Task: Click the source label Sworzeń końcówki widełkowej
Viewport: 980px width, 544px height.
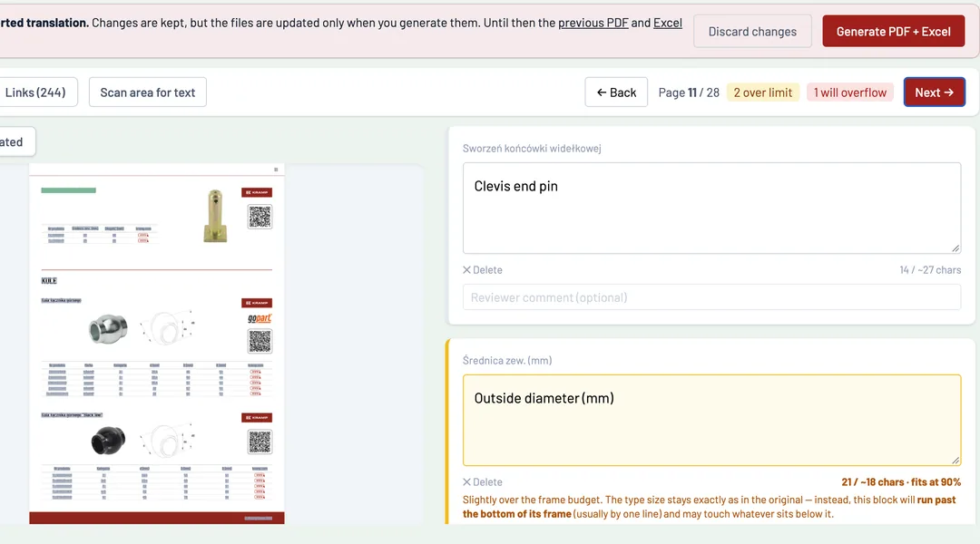Action: point(532,148)
